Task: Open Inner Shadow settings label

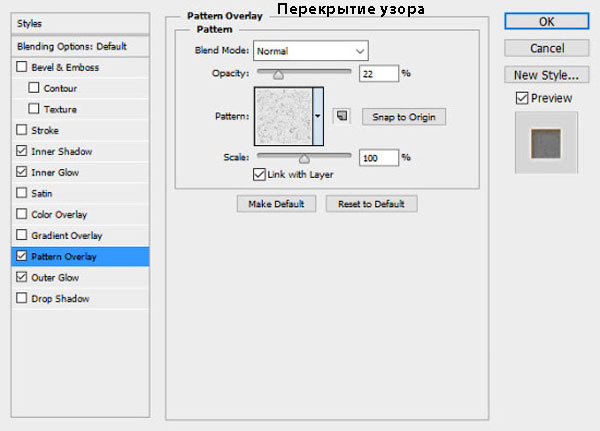Action: tap(62, 152)
